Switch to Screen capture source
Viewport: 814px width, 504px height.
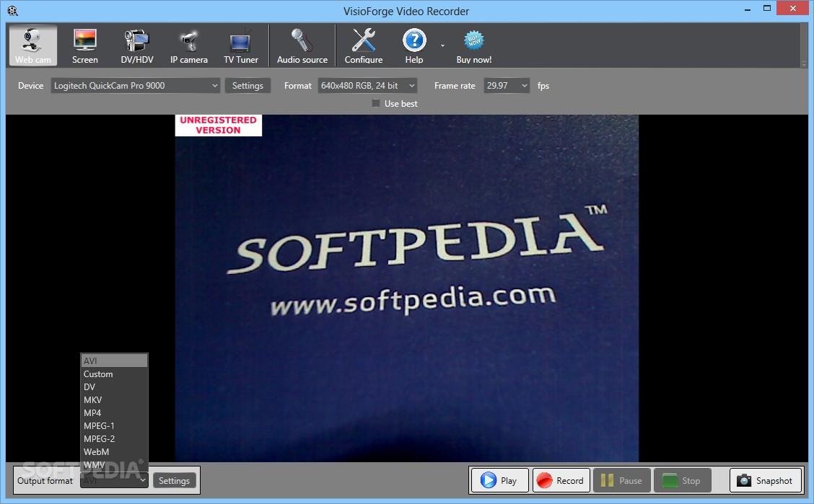coord(84,45)
